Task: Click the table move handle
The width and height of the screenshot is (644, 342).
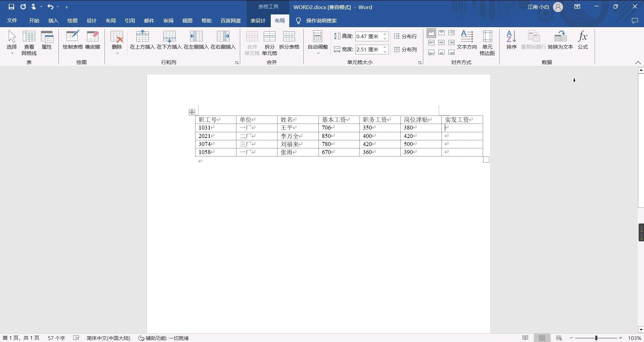Action: point(192,112)
